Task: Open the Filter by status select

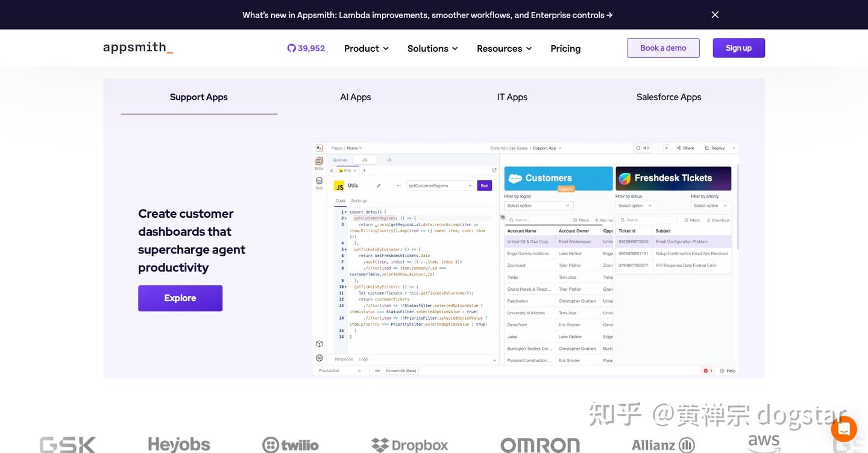Action: (637, 206)
